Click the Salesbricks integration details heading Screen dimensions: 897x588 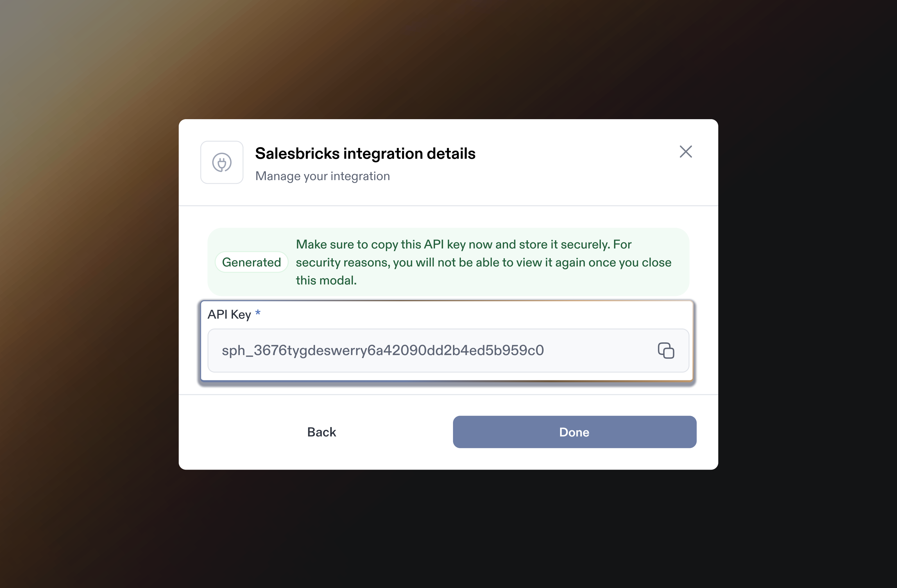[365, 153]
